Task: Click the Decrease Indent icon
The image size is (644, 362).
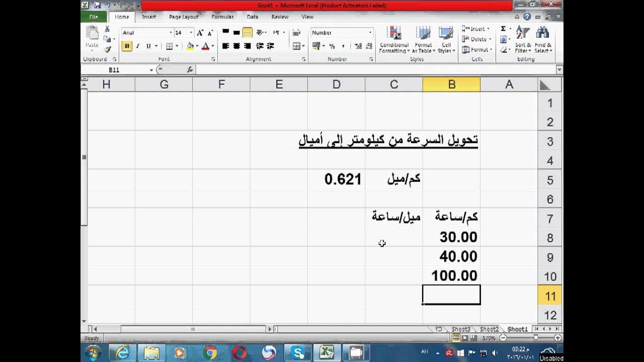Action: pyautogui.click(x=260, y=46)
